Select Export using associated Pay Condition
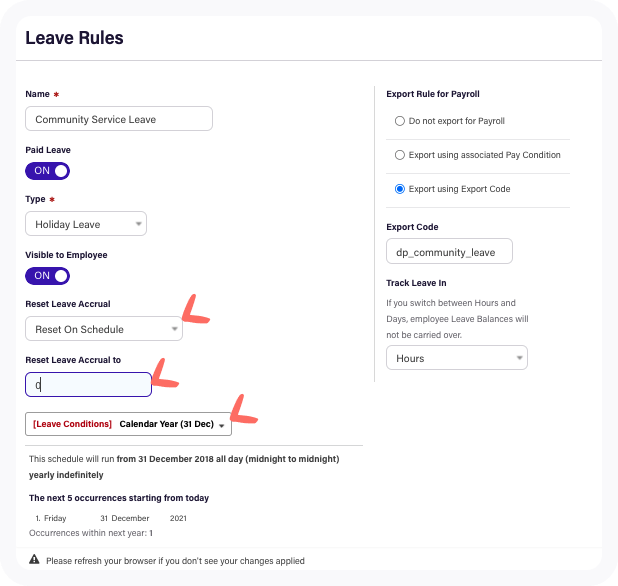 click(400, 155)
